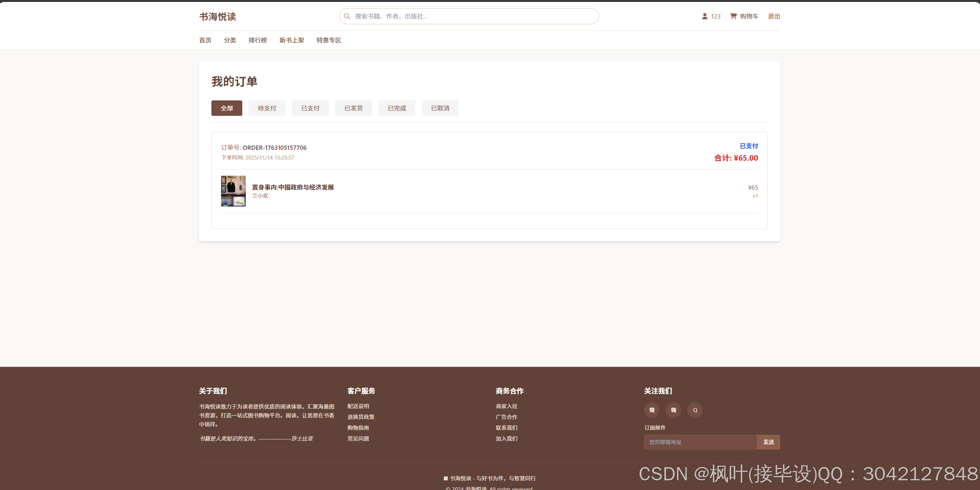Click the search magnifier icon
Viewport: 980px width, 490px height.
[347, 16]
